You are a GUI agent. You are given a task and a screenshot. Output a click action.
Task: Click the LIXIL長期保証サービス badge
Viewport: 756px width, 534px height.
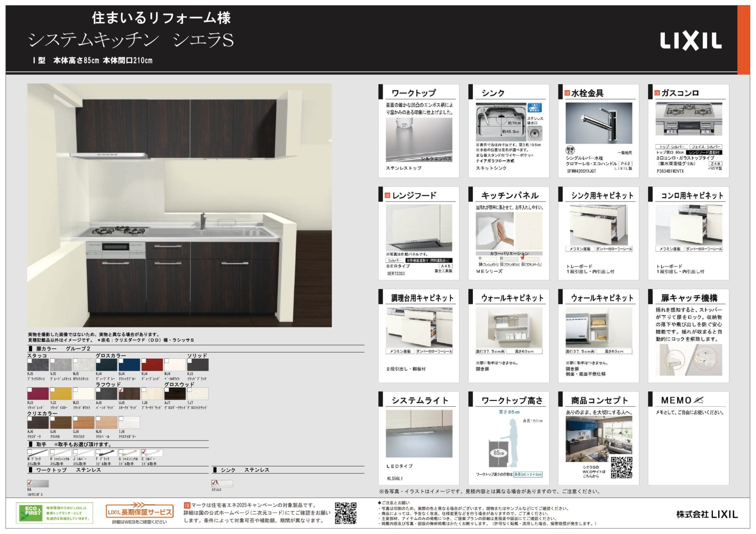pos(139,510)
